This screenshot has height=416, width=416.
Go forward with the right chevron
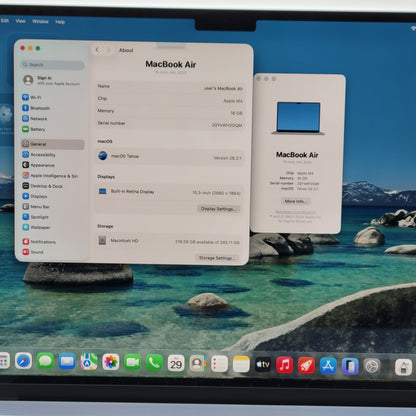(x=108, y=50)
